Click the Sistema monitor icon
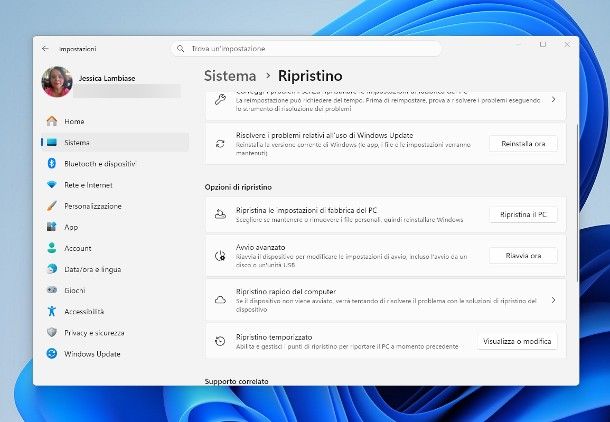The image size is (610, 422). (52, 142)
